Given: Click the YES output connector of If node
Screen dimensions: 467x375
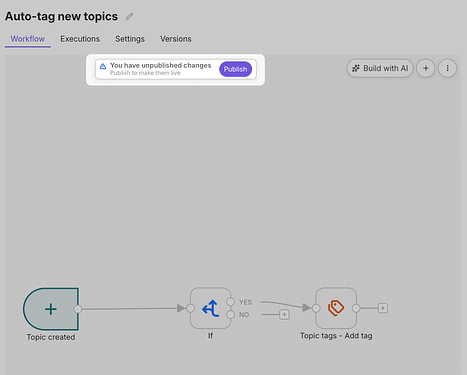Looking at the screenshot, I should click(231, 302).
